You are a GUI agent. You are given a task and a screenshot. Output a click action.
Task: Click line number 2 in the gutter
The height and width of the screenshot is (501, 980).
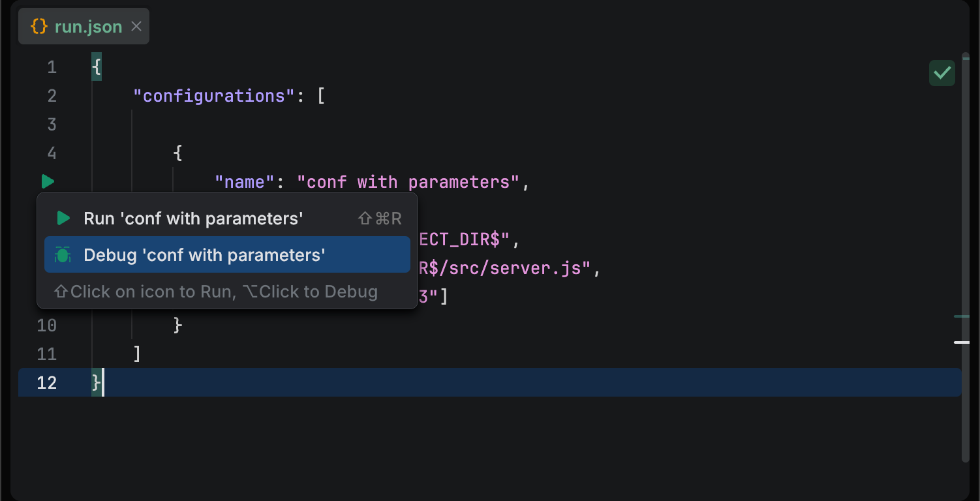click(52, 96)
